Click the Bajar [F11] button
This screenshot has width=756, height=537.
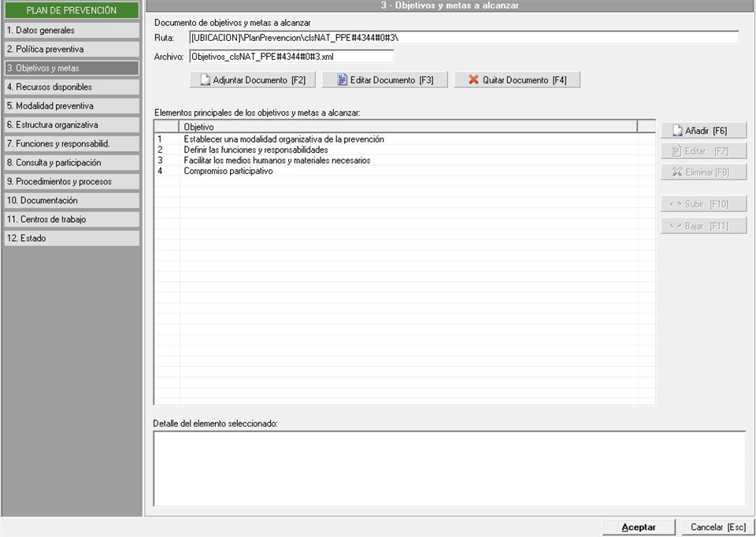click(703, 226)
